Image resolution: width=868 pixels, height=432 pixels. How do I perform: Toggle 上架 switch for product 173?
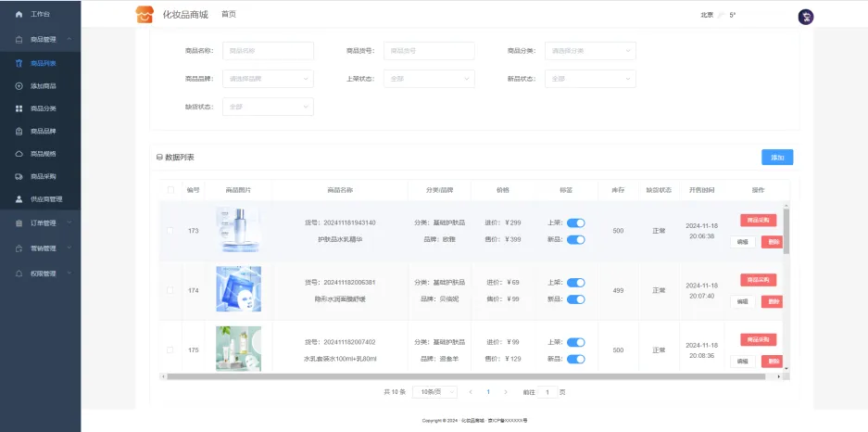[575, 222]
